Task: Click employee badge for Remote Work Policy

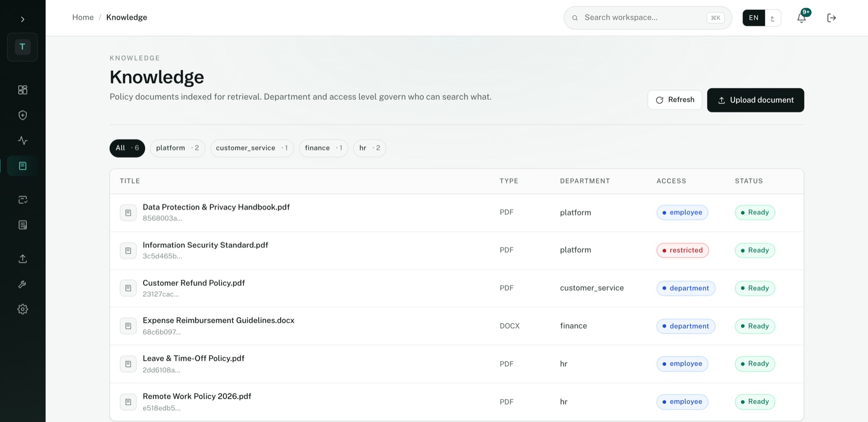Action: pos(682,402)
